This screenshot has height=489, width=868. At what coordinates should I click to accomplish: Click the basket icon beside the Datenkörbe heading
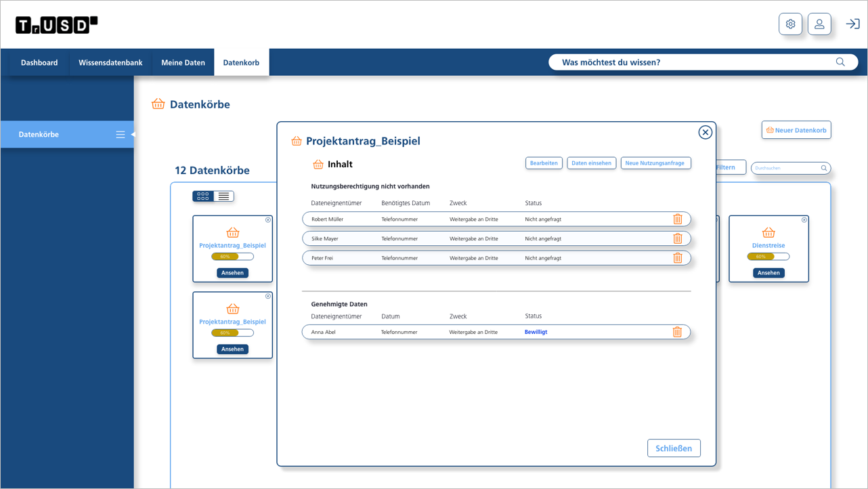tap(158, 104)
